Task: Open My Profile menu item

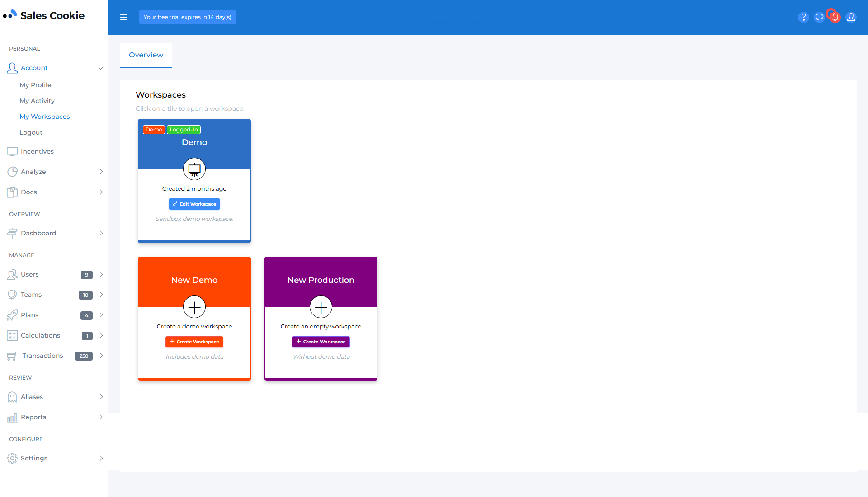Action: coord(35,85)
